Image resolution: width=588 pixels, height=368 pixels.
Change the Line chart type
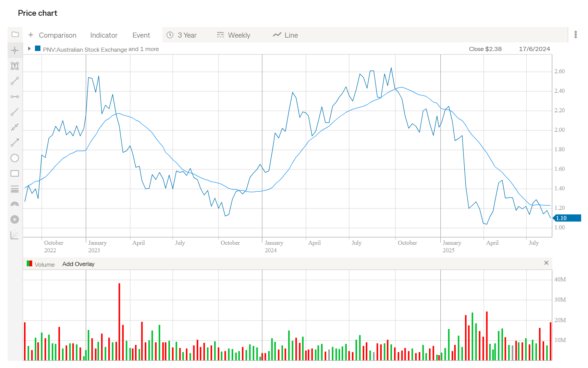pos(285,35)
